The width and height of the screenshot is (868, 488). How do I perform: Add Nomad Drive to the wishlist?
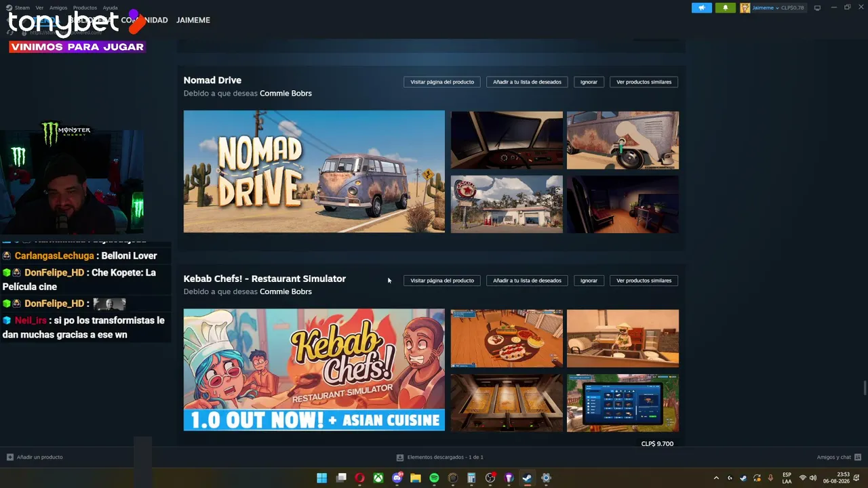527,82
